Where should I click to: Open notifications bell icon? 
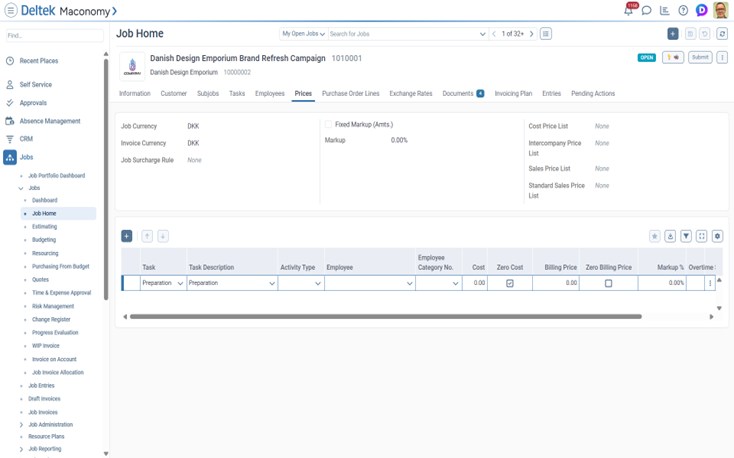point(629,10)
